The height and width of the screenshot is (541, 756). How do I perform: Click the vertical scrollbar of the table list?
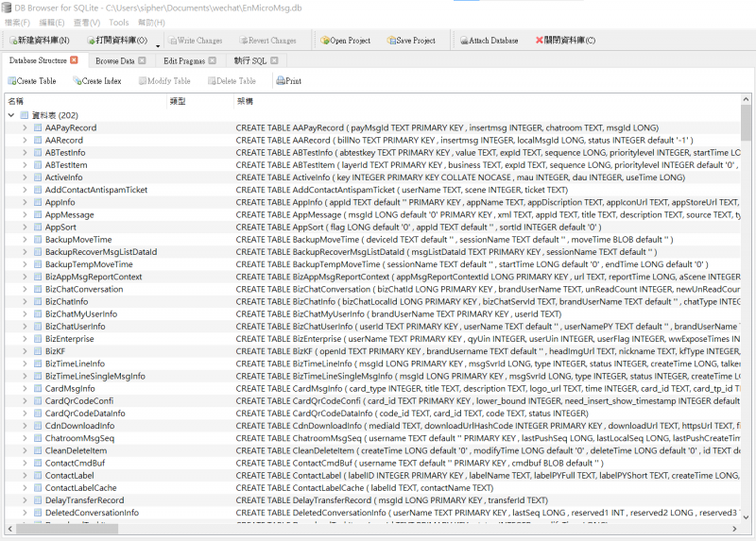coord(750,283)
